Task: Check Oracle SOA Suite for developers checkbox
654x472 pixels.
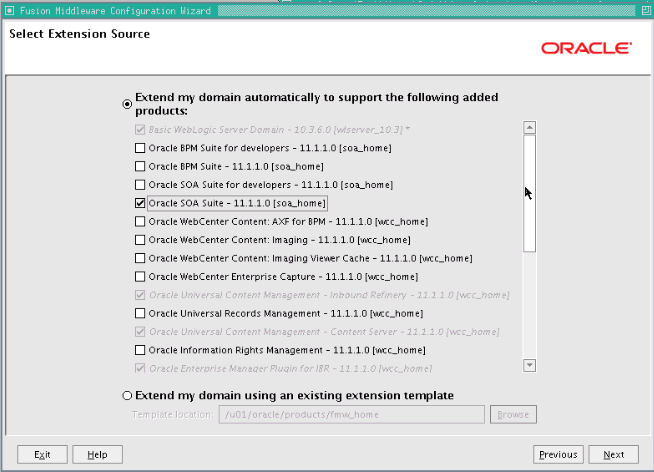Action: tap(140, 185)
